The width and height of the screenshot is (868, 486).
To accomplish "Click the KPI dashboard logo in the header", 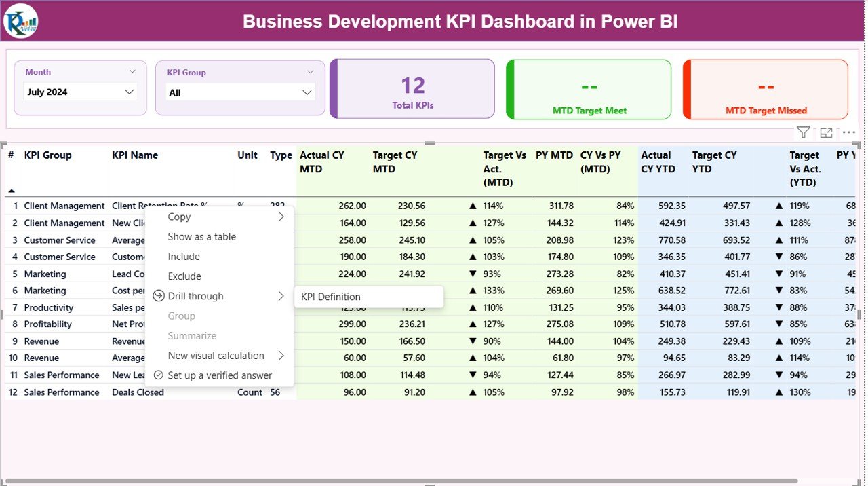I will (x=20, y=21).
